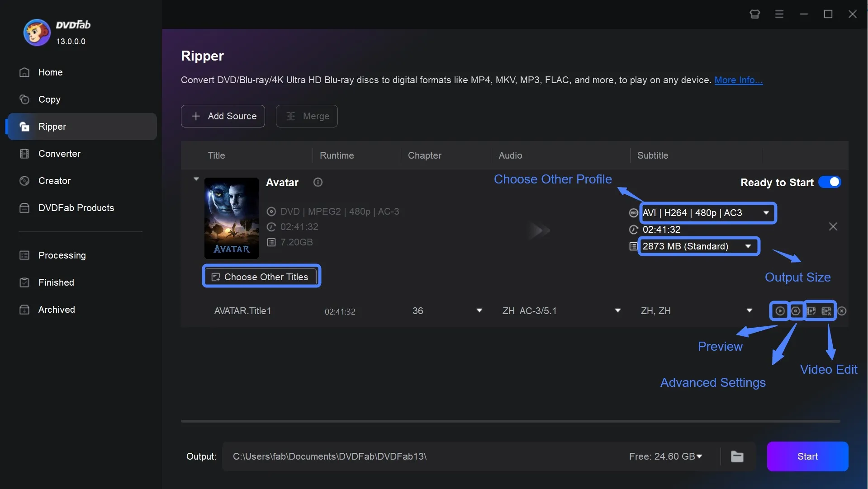The image size is (868, 489).
Task: Open the Finished tasks panel
Action: 56,282
